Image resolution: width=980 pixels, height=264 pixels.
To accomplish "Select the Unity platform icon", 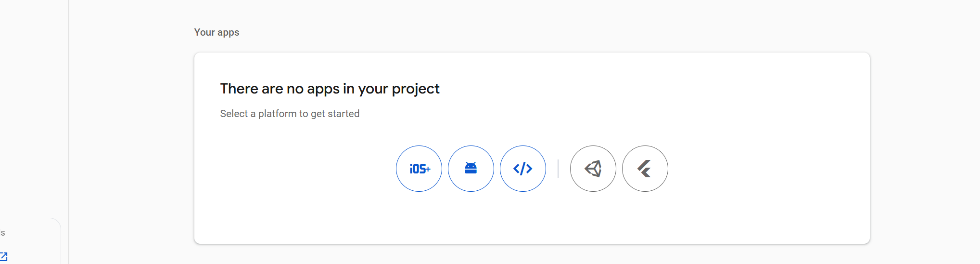I will click(593, 169).
